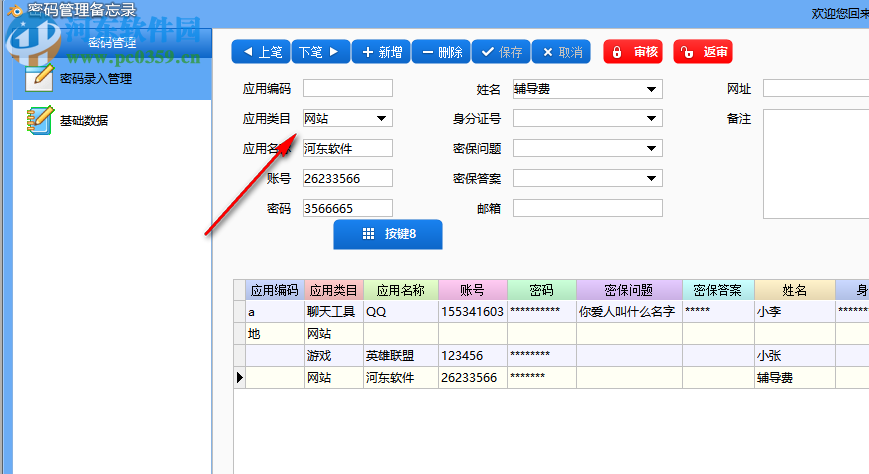Screen dimensions: 869x474
Task: Select the 聊天工具 cell
Action: point(334,312)
